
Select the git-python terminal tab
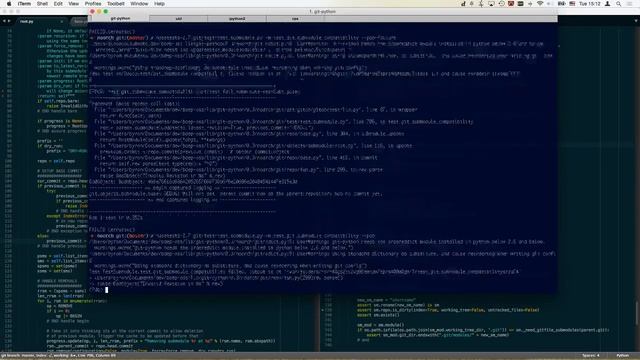(x=120, y=19)
